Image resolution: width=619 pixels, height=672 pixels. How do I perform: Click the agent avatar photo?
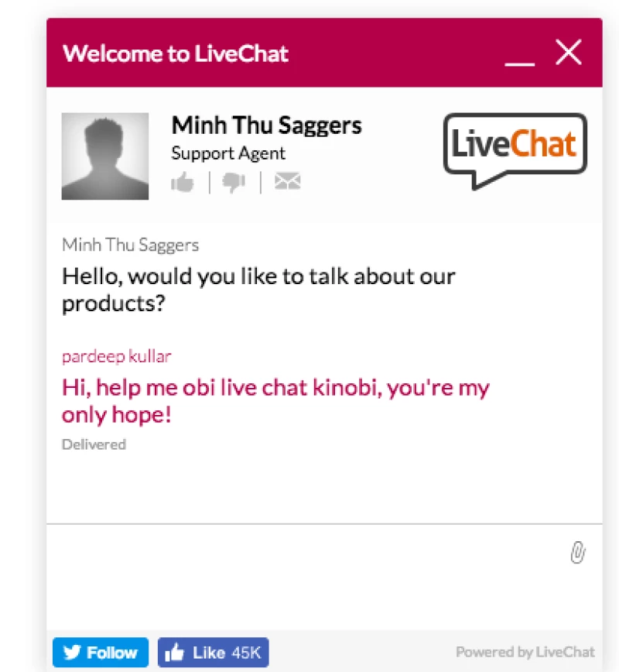pyautogui.click(x=105, y=156)
